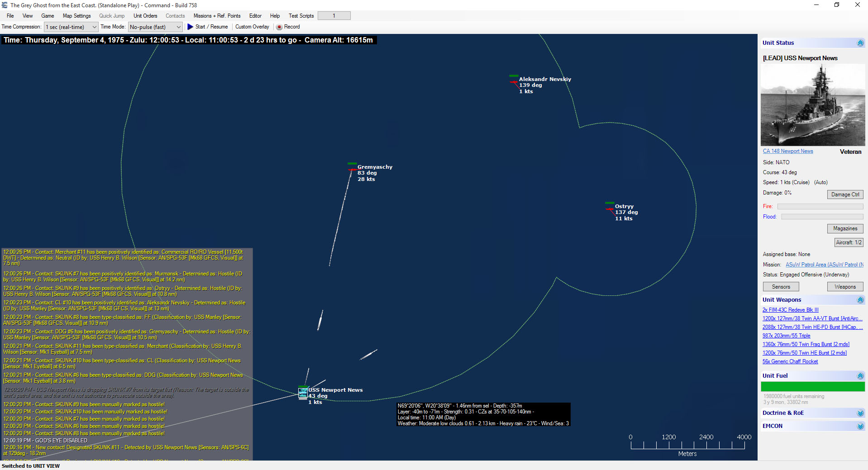Select the Ostryy hostile contact icon
Image resolution: width=868 pixels, height=470 pixels.
point(610,208)
